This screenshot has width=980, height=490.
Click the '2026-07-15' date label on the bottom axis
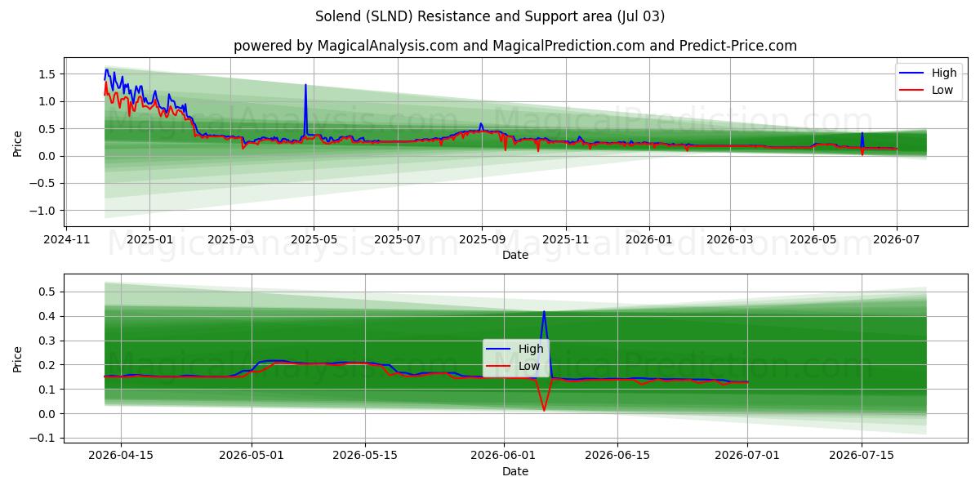coord(862,457)
